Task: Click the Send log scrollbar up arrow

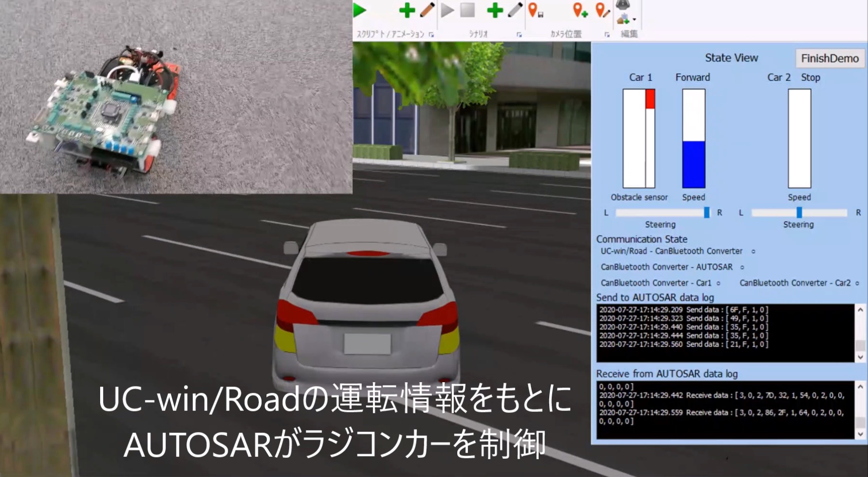Action: pyautogui.click(x=860, y=310)
